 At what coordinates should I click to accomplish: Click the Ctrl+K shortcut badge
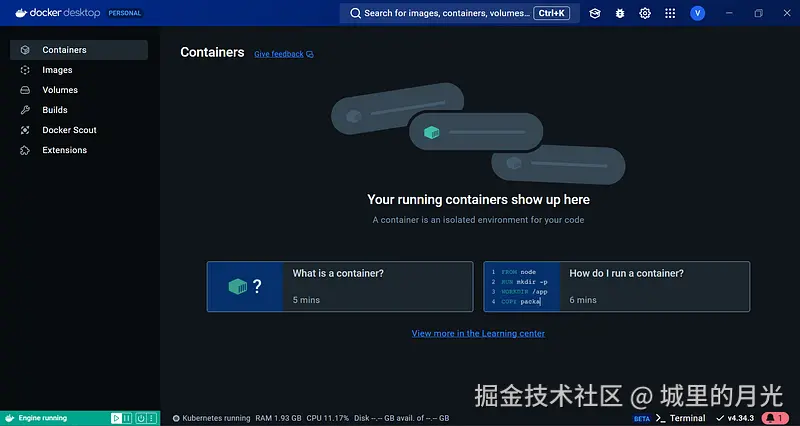point(552,13)
